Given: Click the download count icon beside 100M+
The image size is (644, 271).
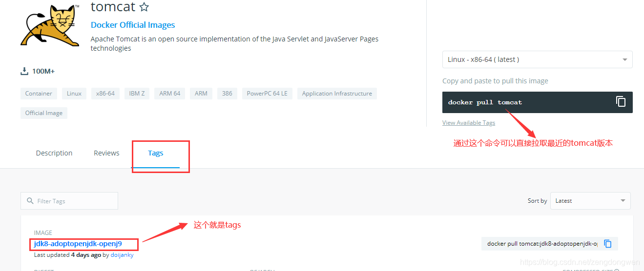Looking at the screenshot, I should pyautogui.click(x=24, y=71).
